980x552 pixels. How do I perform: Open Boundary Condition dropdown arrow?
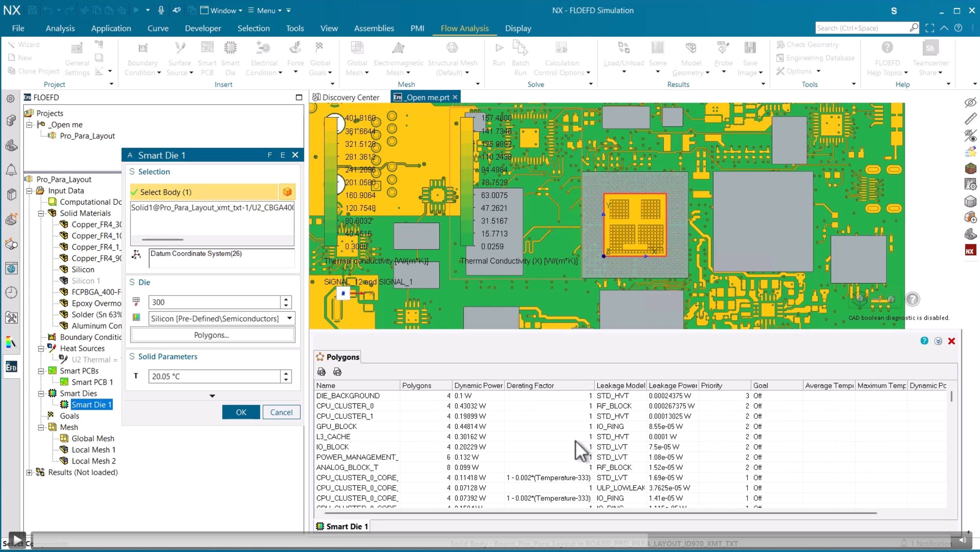[x=159, y=73]
